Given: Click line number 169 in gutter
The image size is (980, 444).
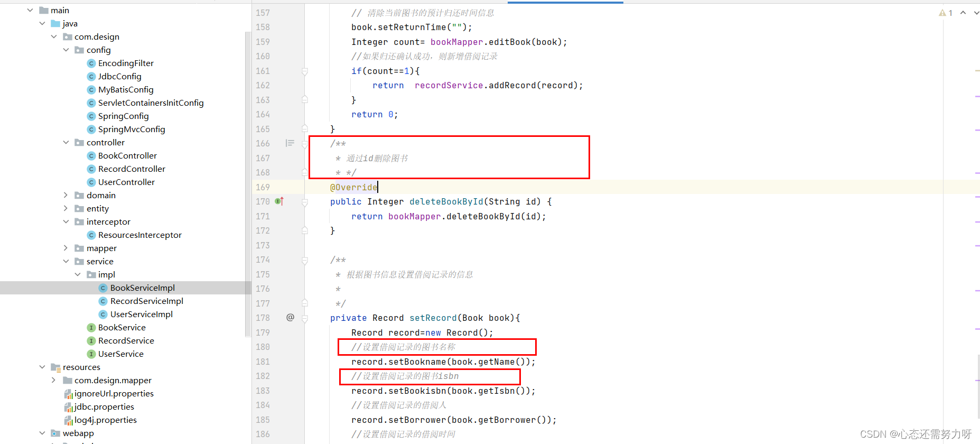Looking at the screenshot, I should 263,187.
